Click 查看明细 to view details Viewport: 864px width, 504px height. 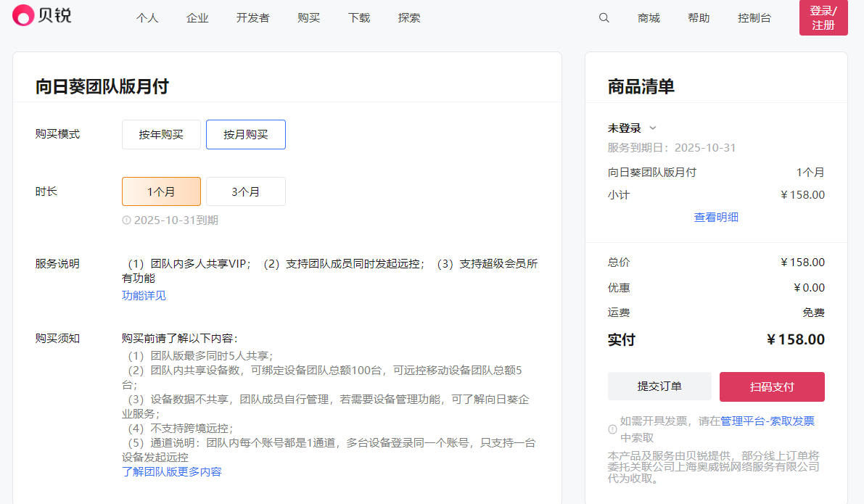coord(716,217)
